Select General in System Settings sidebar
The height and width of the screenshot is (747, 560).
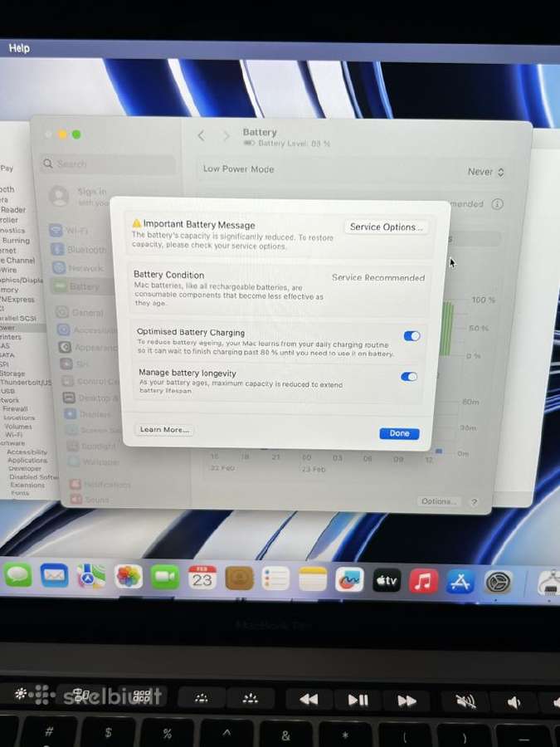click(x=80, y=313)
